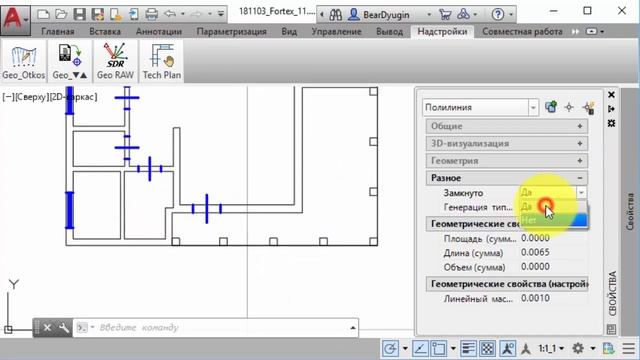Click the Площадь value 0.0000
The height and width of the screenshot is (360, 640).
[535, 238]
